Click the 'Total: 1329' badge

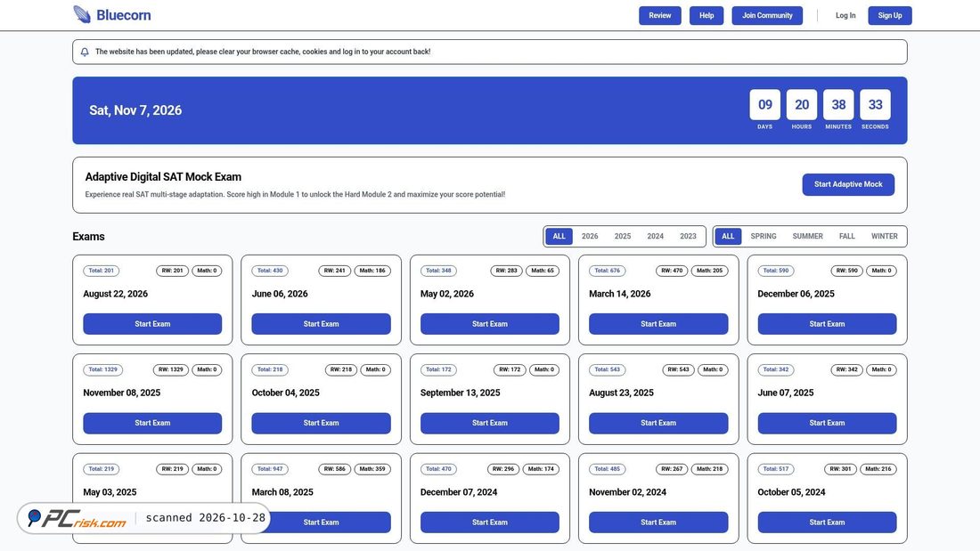point(102,369)
